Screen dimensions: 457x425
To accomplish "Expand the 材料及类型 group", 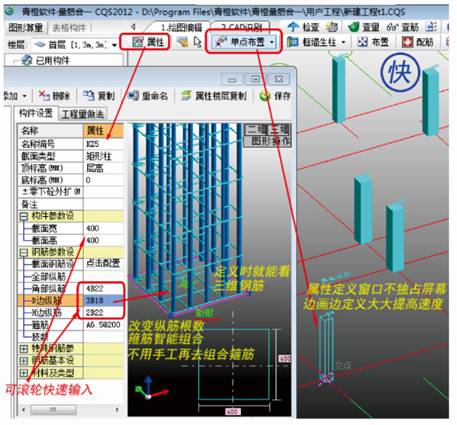I will tap(23, 373).
